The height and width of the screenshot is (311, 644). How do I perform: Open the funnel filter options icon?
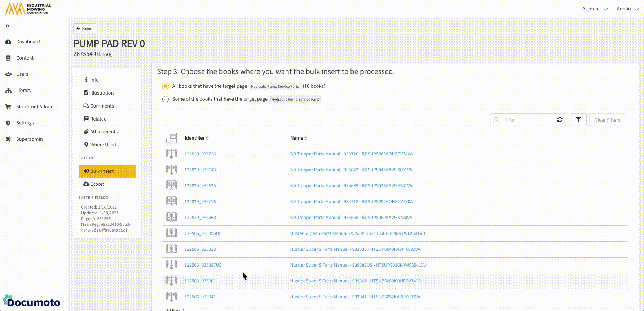click(x=578, y=120)
